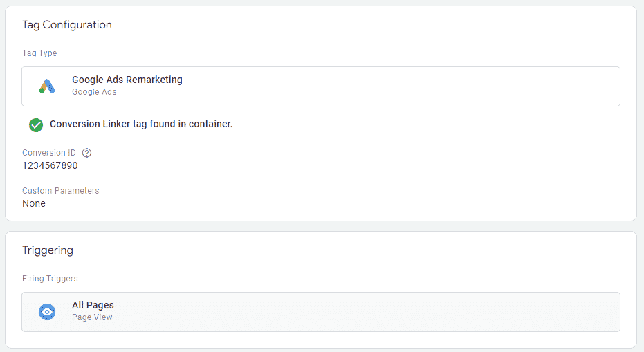Click the Custom Parameters None value
The width and height of the screenshot is (644, 352).
34,203
